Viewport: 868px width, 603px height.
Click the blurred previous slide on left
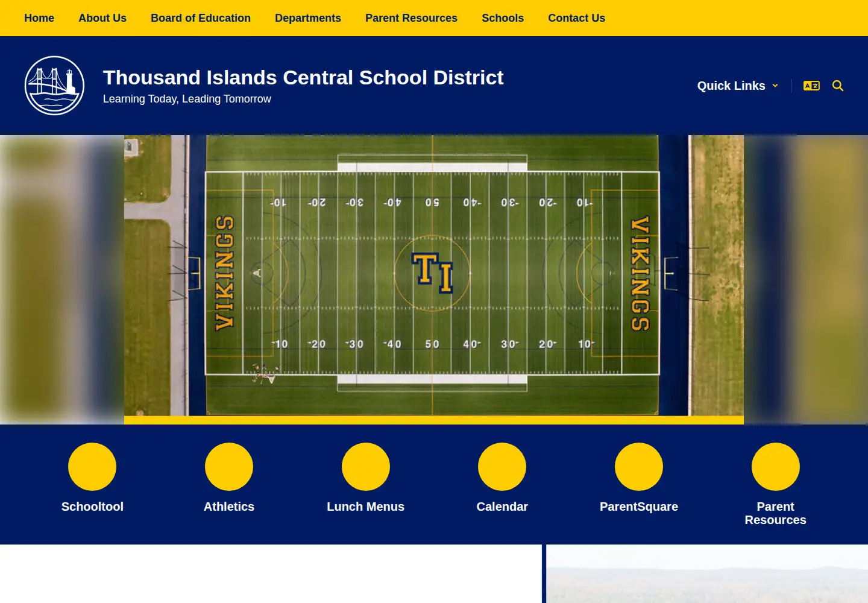[62, 279]
